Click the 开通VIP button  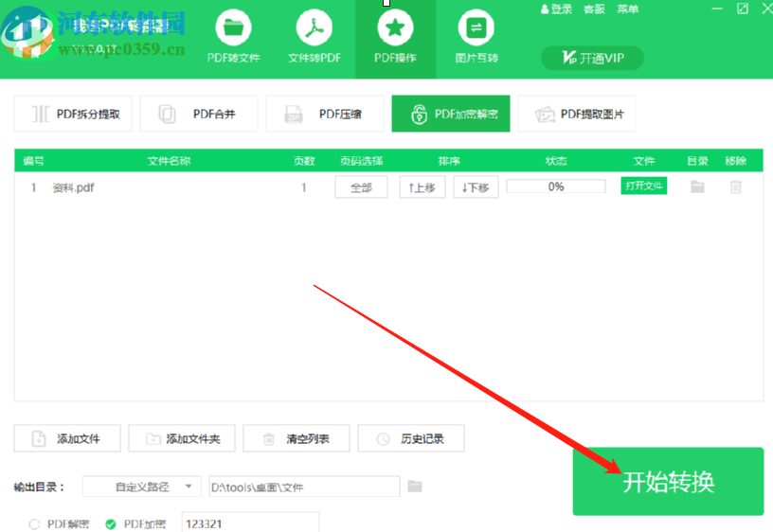coord(593,58)
